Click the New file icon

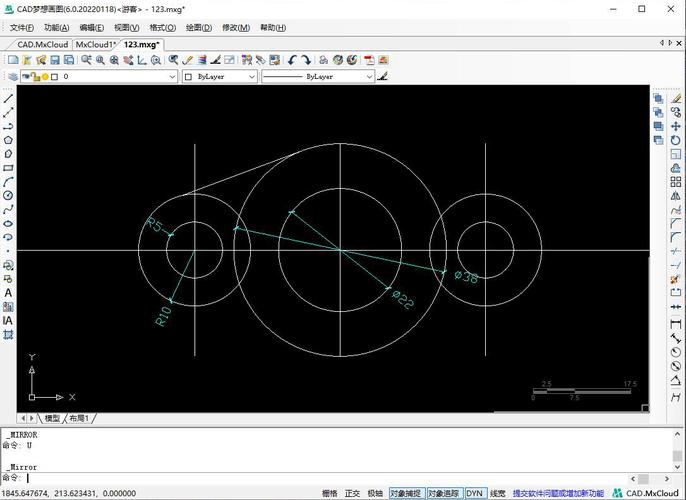pos(13,60)
